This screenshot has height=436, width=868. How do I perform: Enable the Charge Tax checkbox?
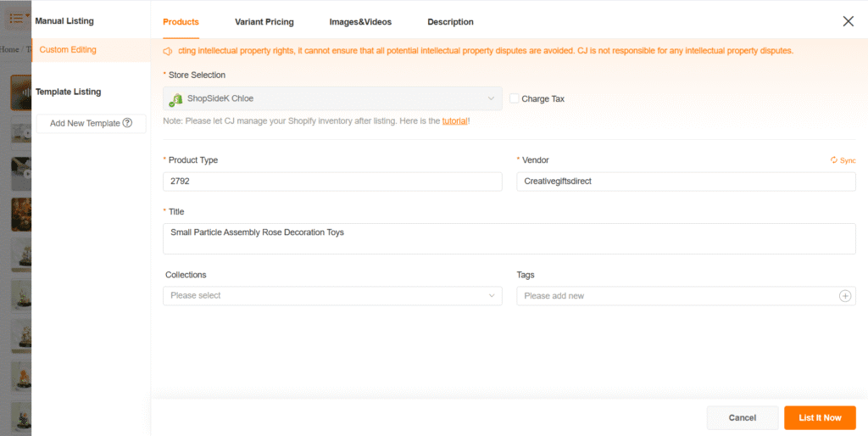(515, 99)
